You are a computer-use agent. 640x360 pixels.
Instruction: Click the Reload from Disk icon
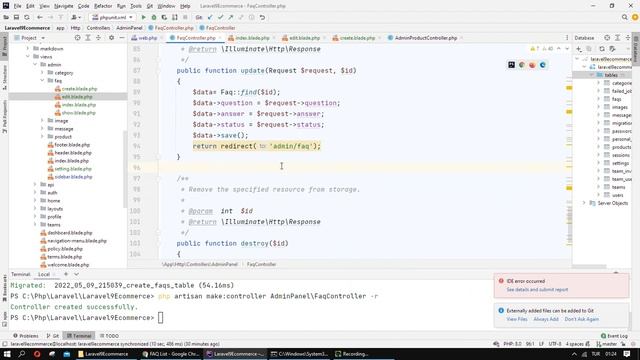click(x=27, y=18)
